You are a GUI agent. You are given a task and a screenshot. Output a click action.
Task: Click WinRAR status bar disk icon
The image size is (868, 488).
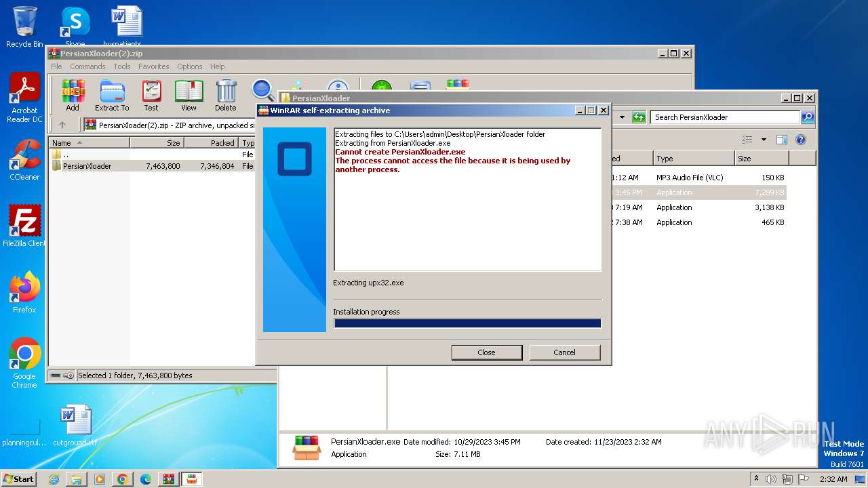click(56, 375)
